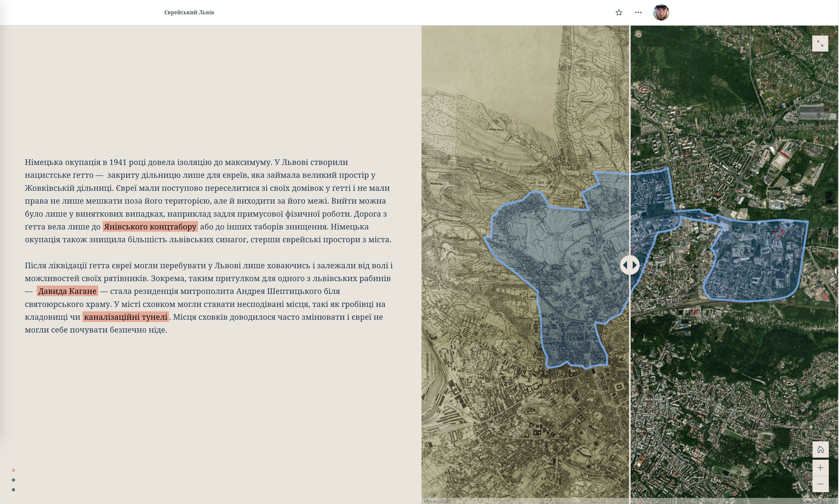Screen dimensions: 839x504
Task: Expand map to fullscreen with diagonal arrows icon
Action: 820,43
